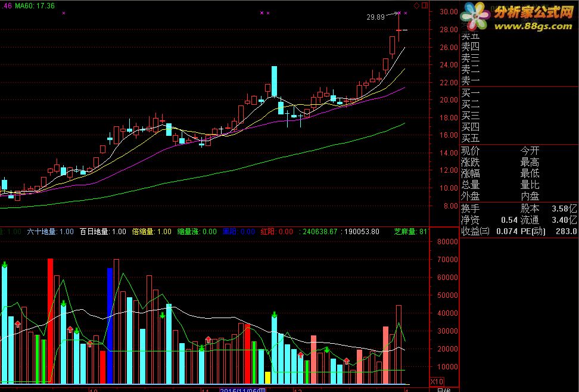
Task: Click the tall cyan candlestick near 24.00
Action: 275,81
